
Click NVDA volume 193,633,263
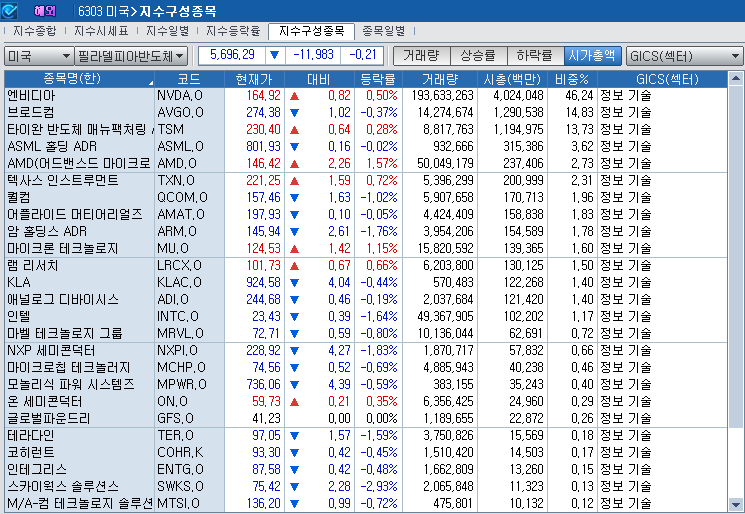tap(442, 96)
